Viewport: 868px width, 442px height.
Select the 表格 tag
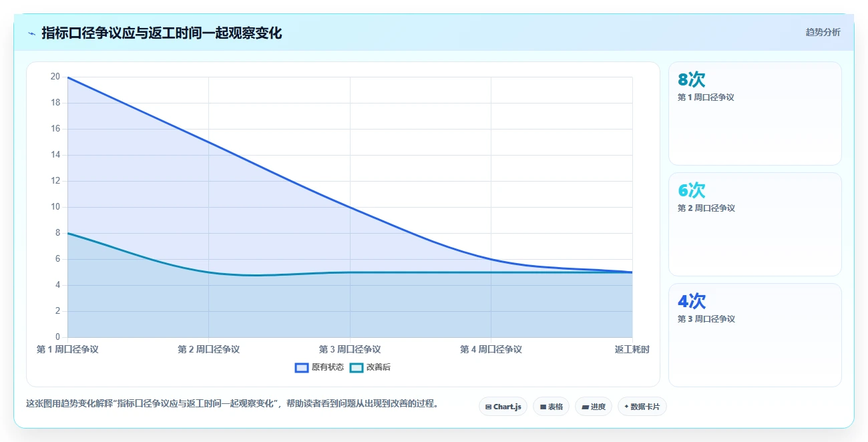point(551,407)
